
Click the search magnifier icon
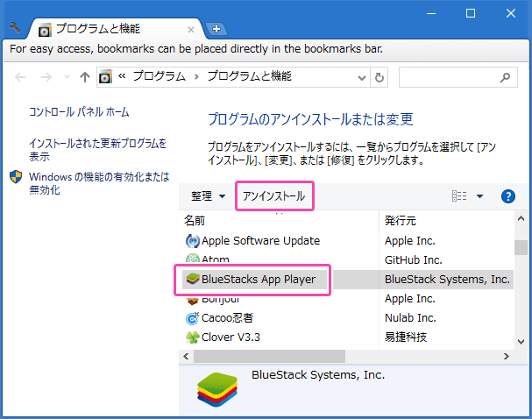(505, 78)
